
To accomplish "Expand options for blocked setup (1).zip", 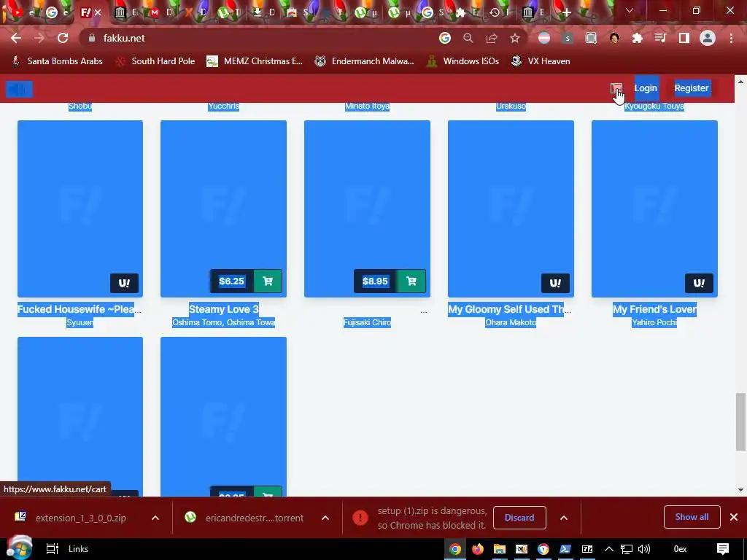I will [x=564, y=518].
